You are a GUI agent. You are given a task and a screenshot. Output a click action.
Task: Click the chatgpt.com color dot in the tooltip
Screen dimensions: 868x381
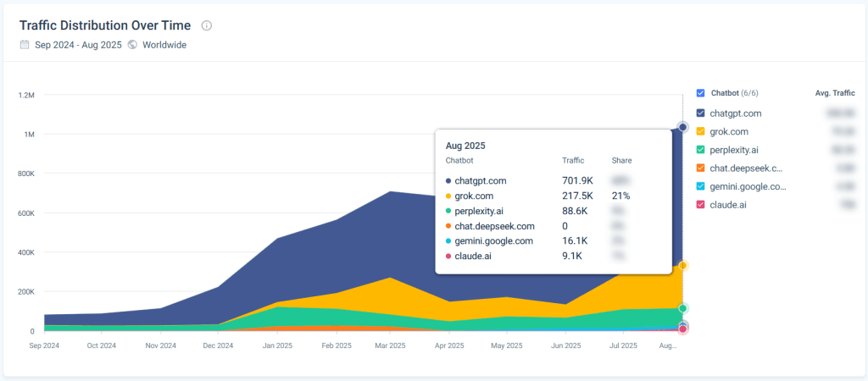[448, 180]
